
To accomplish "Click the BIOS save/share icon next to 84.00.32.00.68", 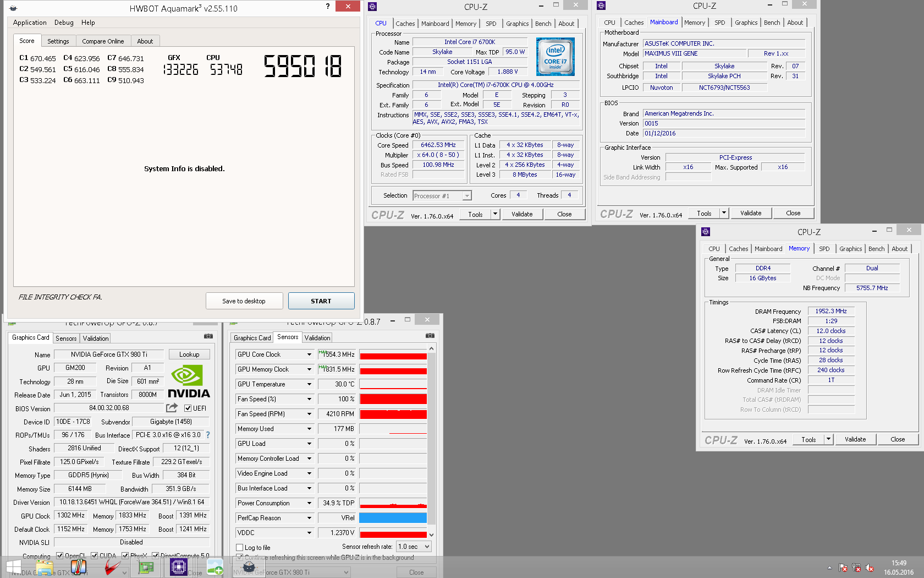I will (x=172, y=408).
